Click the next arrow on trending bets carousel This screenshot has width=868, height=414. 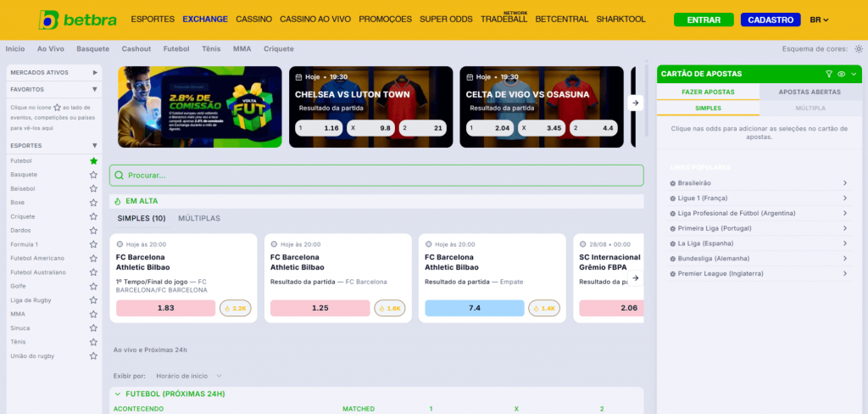pos(636,277)
